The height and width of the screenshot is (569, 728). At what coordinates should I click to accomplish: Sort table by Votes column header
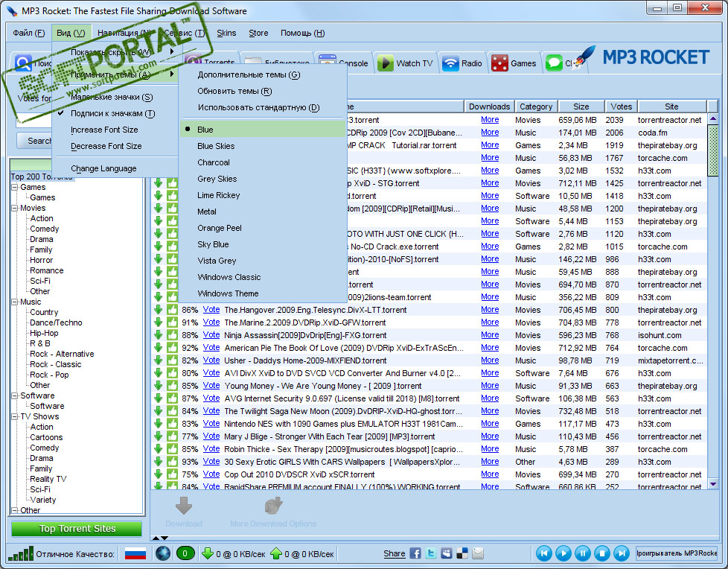coord(622,107)
